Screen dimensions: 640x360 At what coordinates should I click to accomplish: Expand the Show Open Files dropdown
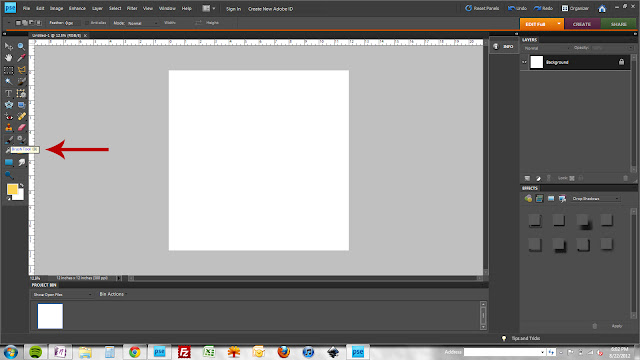click(62, 294)
